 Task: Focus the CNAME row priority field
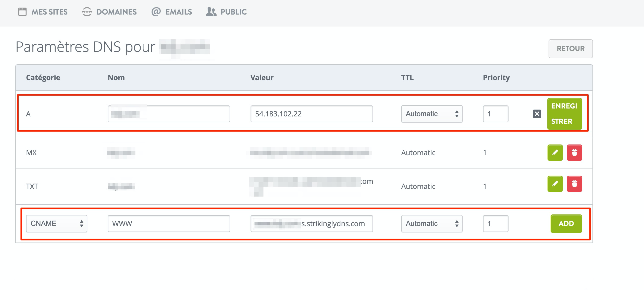(x=496, y=224)
